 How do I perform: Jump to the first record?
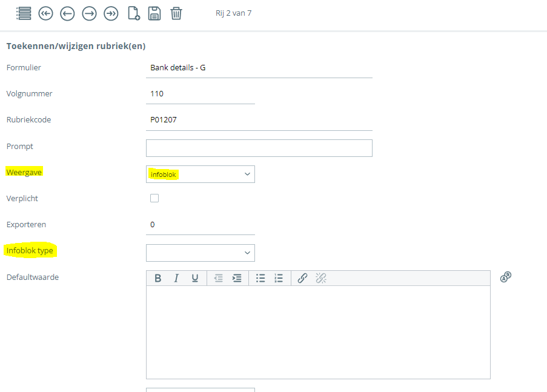pos(45,13)
